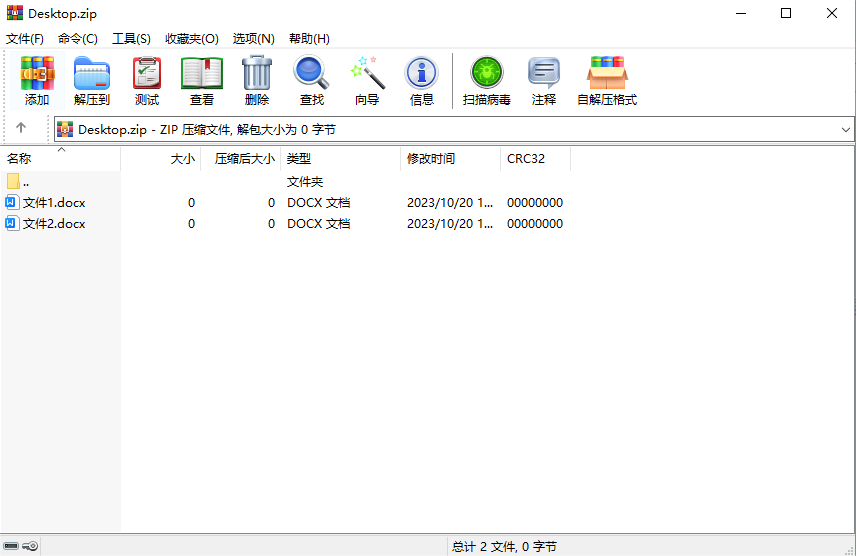Open the Find (查找) magnifier tool
The width and height of the screenshot is (856, 556).
[x=312, y=80]
